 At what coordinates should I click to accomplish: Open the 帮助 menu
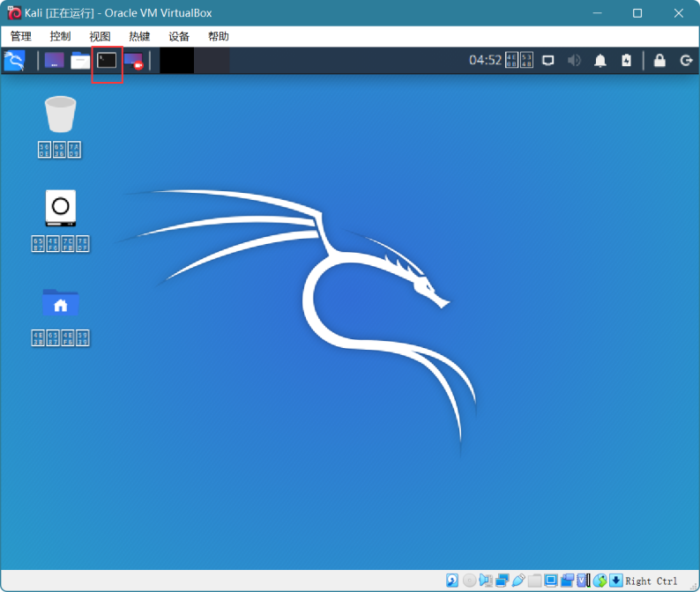pyautogui.click(x=219, y=36)
